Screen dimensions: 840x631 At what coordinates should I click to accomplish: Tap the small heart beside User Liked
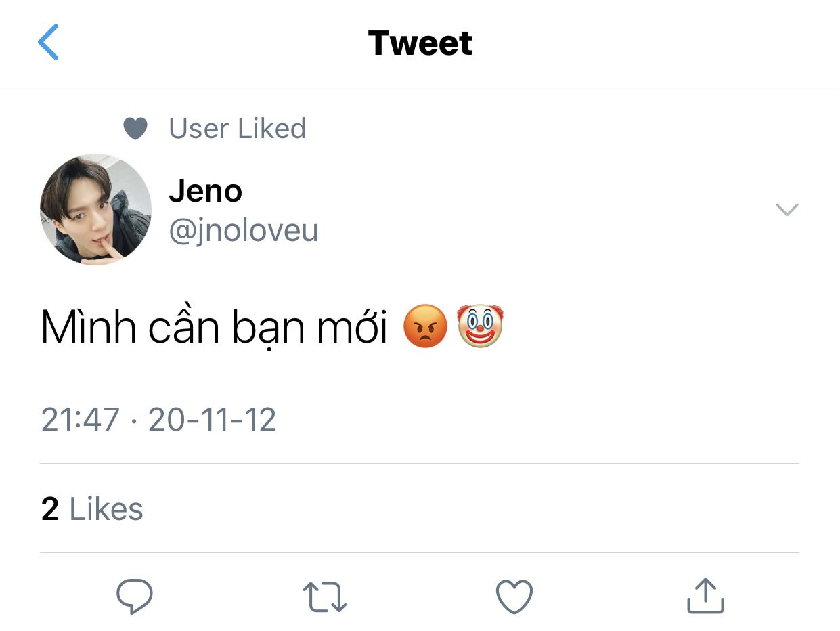(135, 129)
